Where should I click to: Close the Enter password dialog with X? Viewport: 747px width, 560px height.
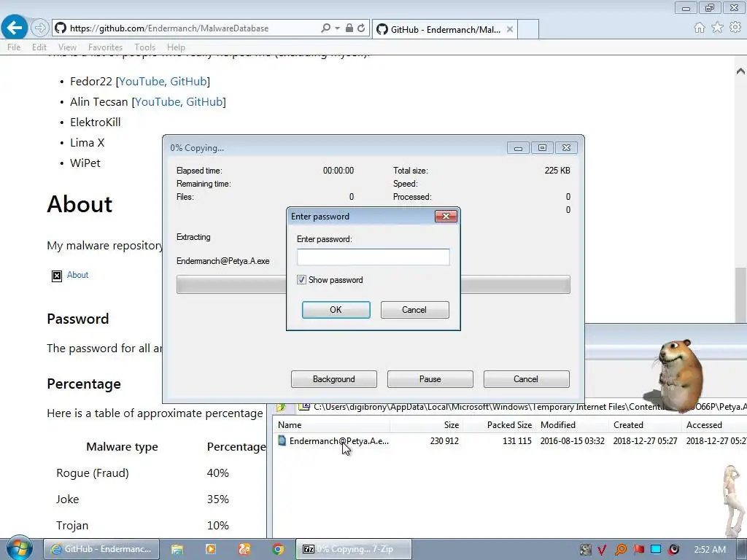446,216
